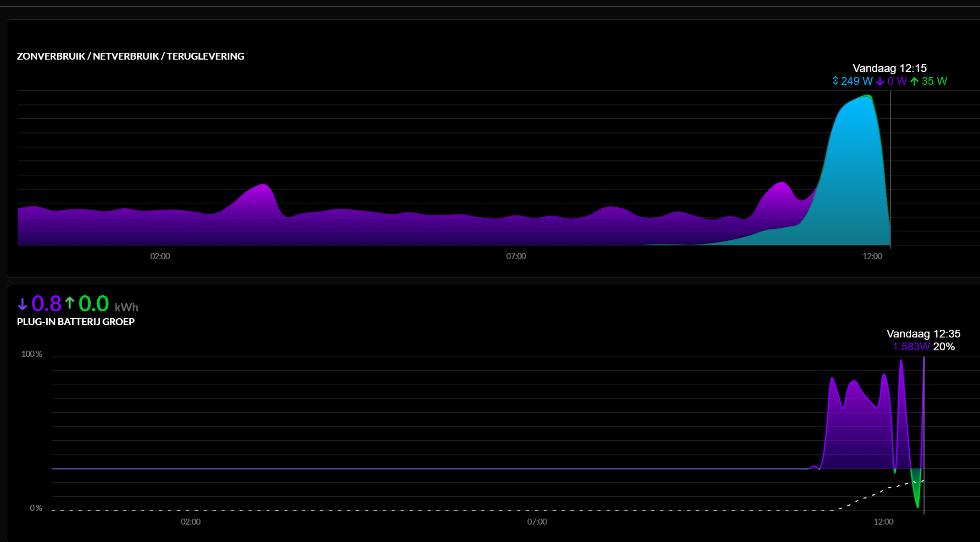Click the Vandaag 12:15 tooltip timestamp
This screenshot has height=542, width=980.
890,68
